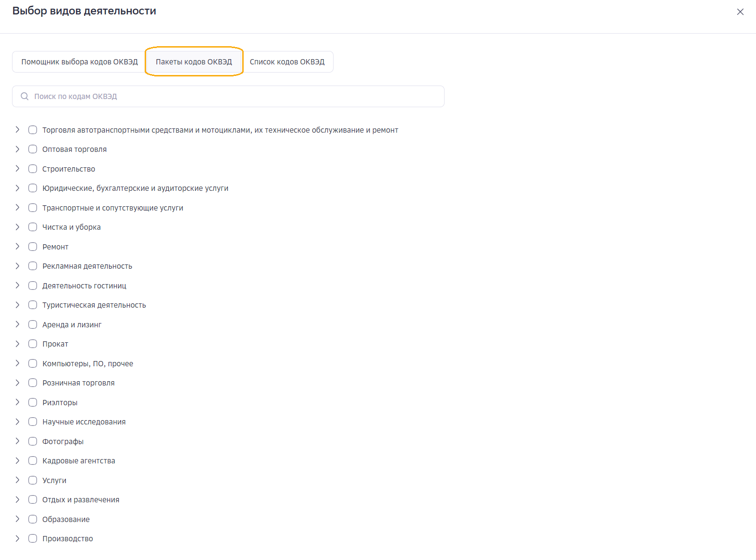Enable the Рекламная деятельность checkbox
The height and width of the screenshot is (560, 756).
coord(33,266)
